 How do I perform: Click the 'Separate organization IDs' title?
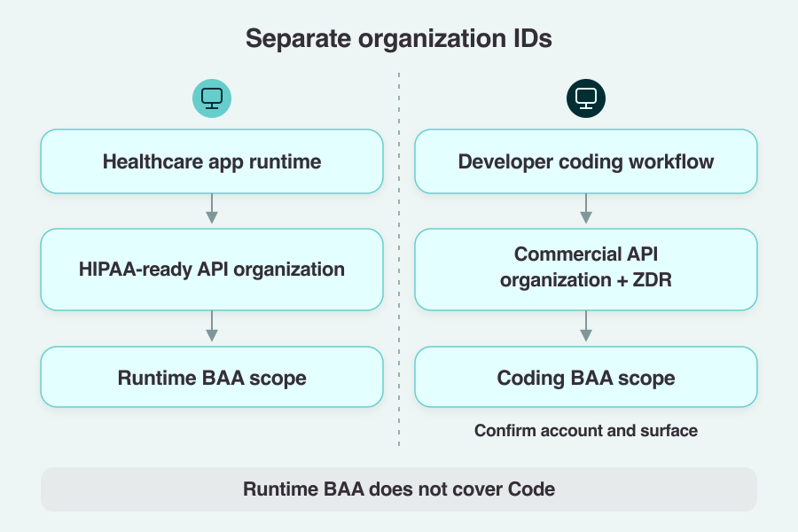click(x=399, y=39)
